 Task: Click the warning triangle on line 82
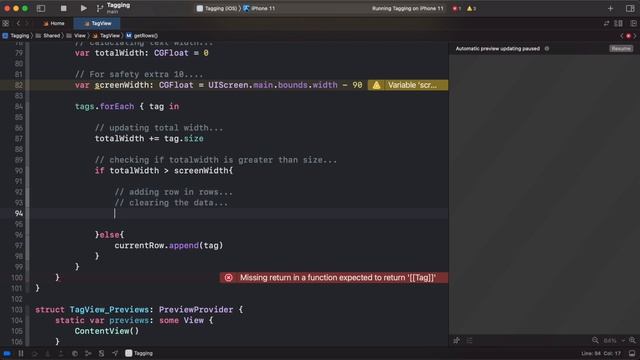tap(376, 85)
